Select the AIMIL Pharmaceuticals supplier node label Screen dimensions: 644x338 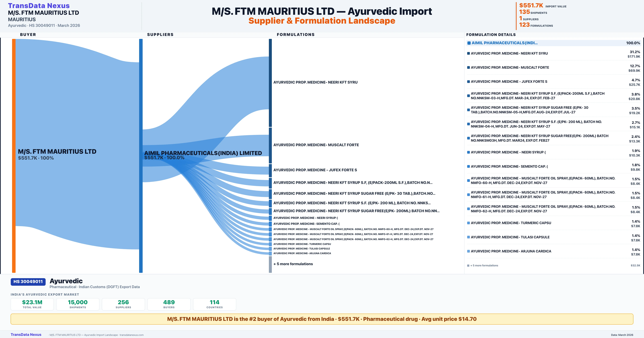pyautogui.click(x=203, y=153)
